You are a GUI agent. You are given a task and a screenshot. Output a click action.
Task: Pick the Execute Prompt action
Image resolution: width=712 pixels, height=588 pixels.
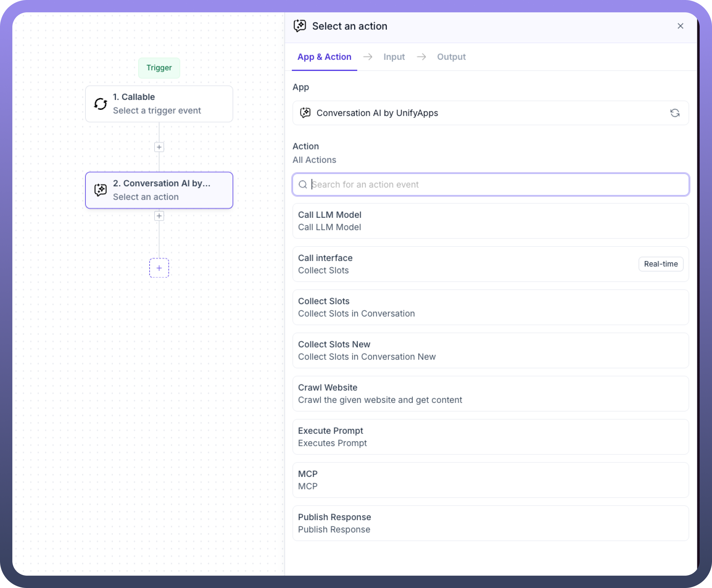click(490, 437)
